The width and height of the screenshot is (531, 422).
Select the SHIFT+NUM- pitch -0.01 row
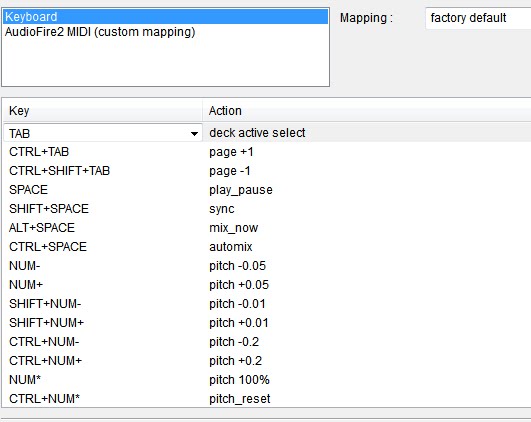tap(267, 304)
